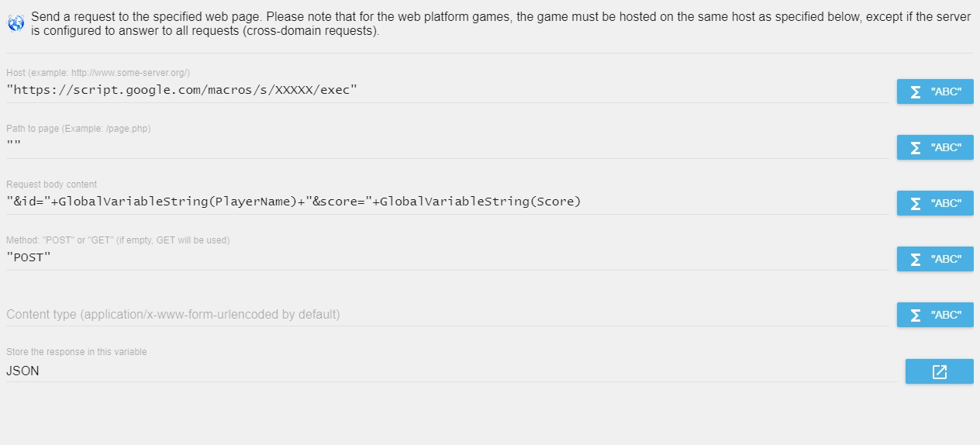Screen dimensions: 980x445
Task: Click the Method POST or GET label
Action: click(x=118, y=240)
